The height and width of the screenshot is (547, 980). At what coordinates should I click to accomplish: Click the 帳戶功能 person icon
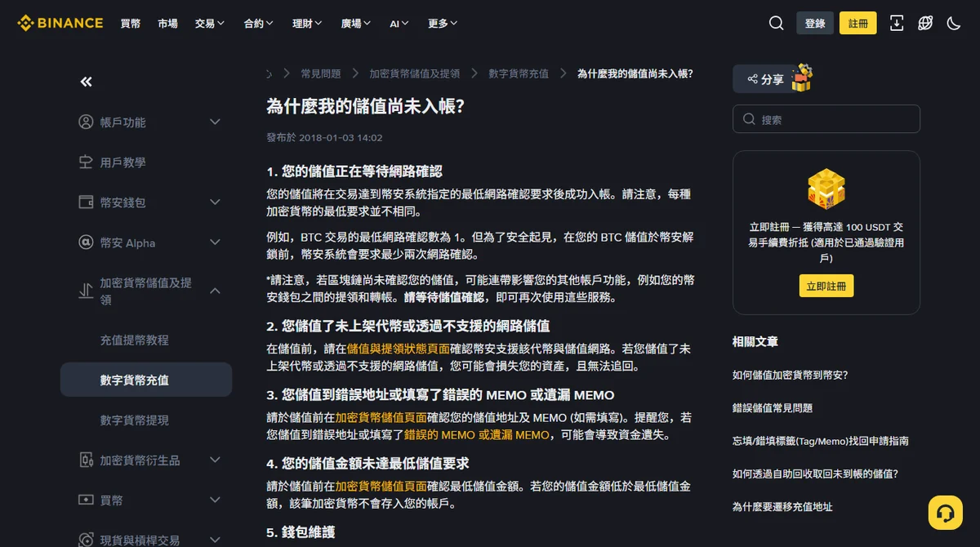click(86, 122)
